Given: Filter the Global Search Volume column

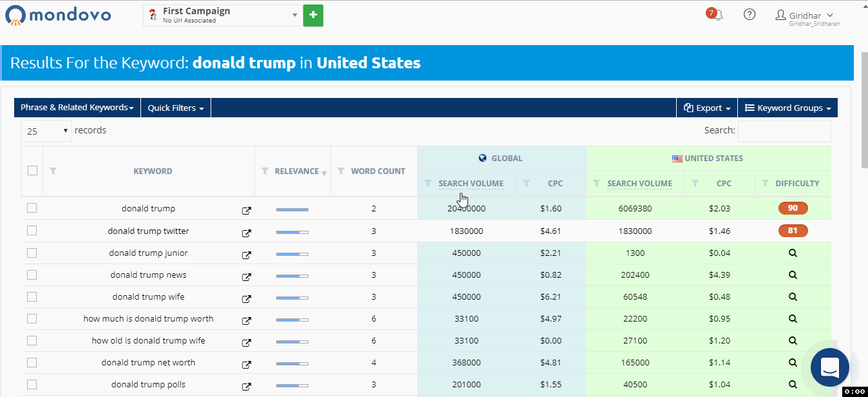Looking at the screenshot, I should point(428,183).
